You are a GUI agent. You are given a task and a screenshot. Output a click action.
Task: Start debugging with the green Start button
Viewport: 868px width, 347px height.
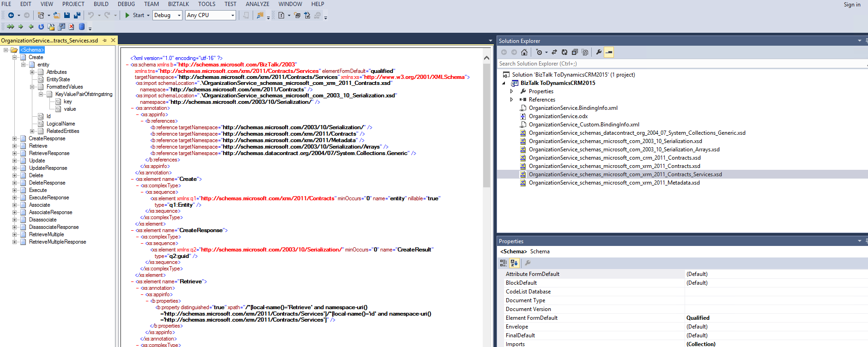pos(134,15)
